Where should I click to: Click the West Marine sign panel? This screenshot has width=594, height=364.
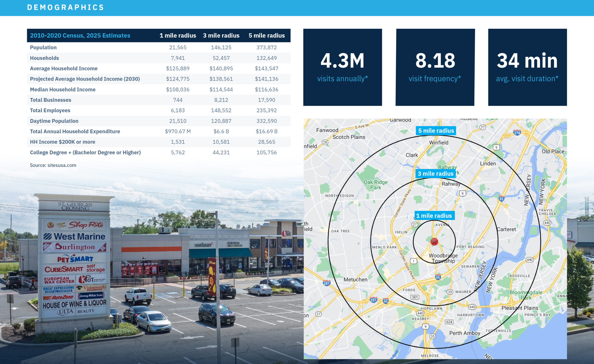(74, 236)
